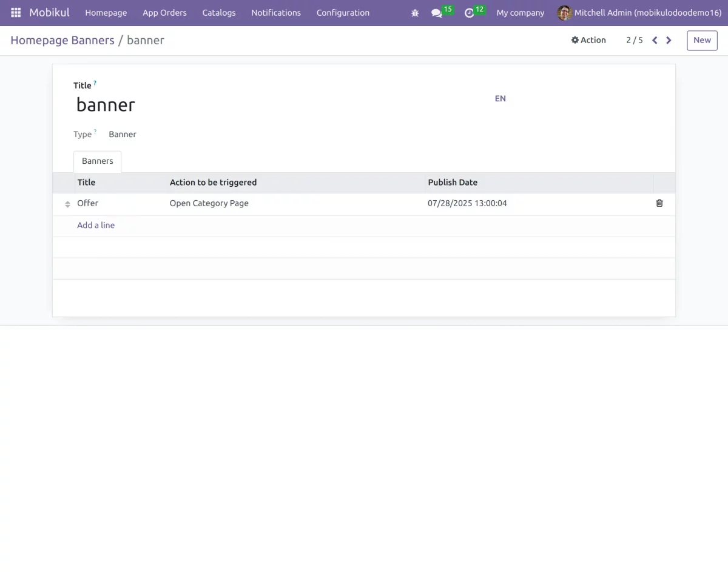Open the EN translation language selector
728x572 pixels.
point(500,98)
